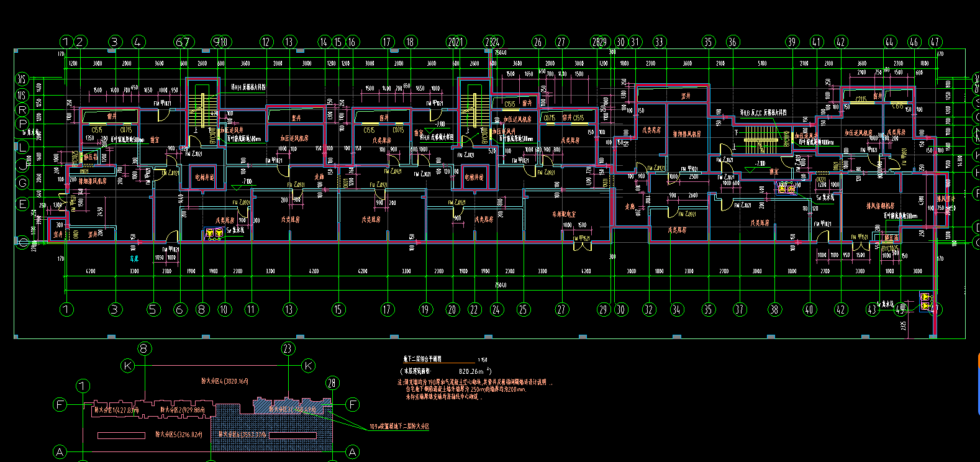Click key plan bubble 8
The width and height of the screenshot is (980, 462).
coord(144,348)
